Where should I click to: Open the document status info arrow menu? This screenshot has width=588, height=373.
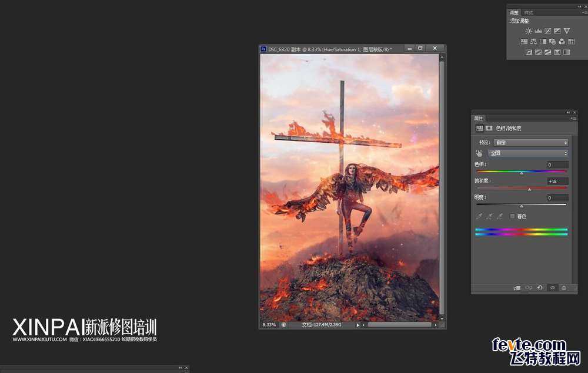358,325
